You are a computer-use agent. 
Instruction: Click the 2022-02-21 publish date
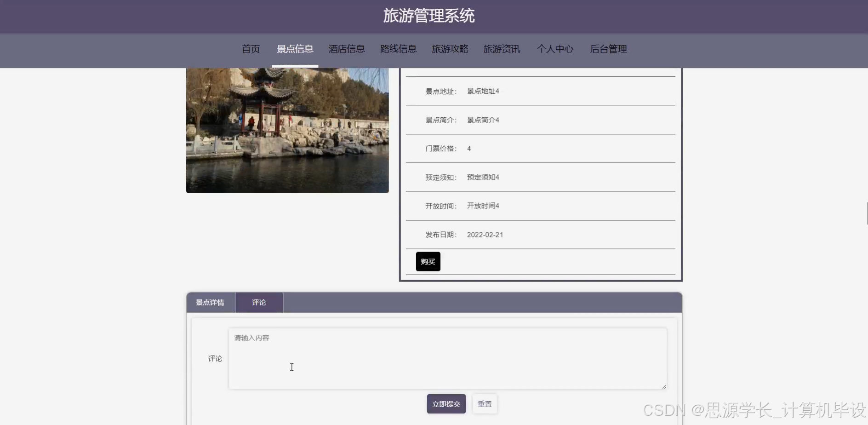[x=485, y=235]
